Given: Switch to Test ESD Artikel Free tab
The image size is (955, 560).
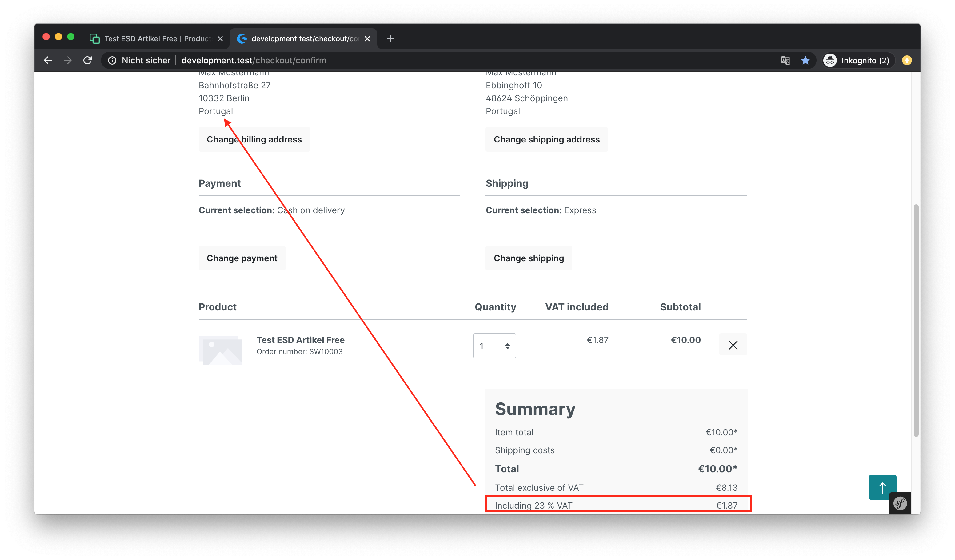Looking at the screenshot, I should pyautogui.click(x=155, y=39).
